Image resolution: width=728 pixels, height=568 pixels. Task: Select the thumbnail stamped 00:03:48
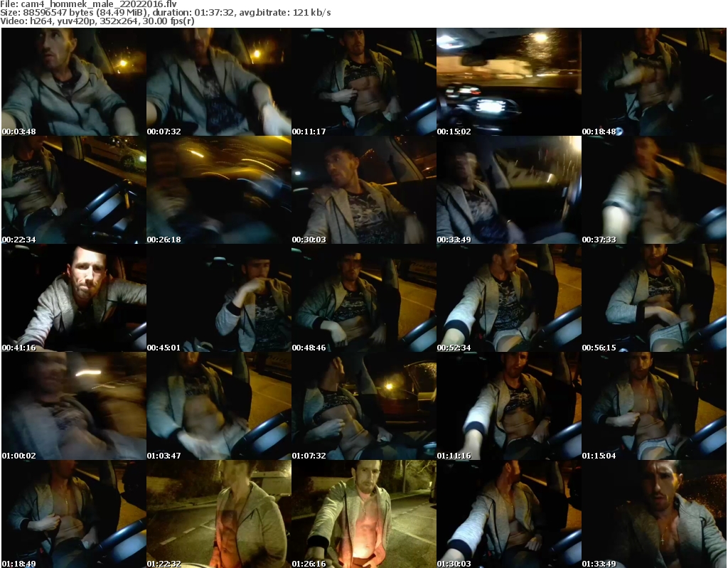74,82
